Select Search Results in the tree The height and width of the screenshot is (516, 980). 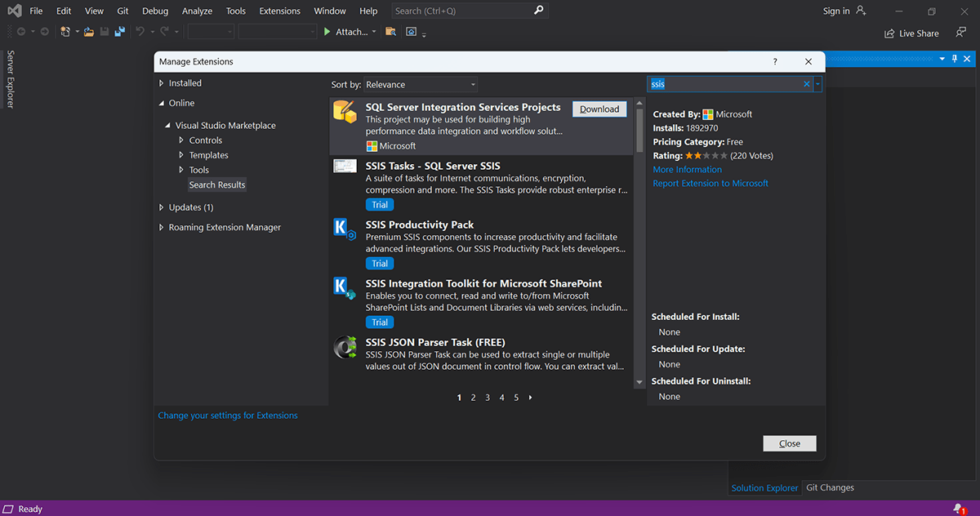tap(217, 185)
